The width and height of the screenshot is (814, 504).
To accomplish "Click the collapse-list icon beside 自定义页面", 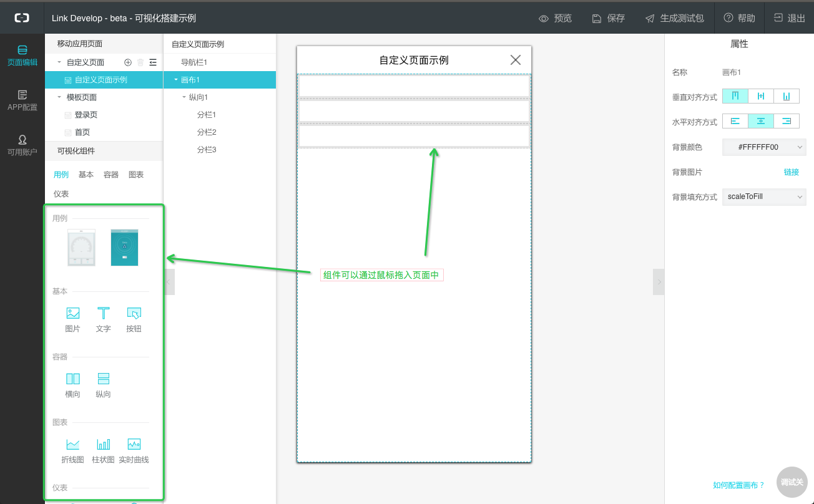I will click(153, 62).
